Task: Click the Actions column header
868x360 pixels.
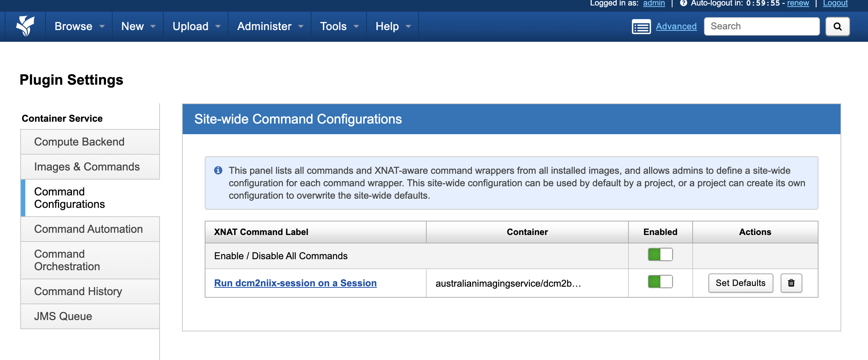Action: pyautogui.click(x=755, y=232)
